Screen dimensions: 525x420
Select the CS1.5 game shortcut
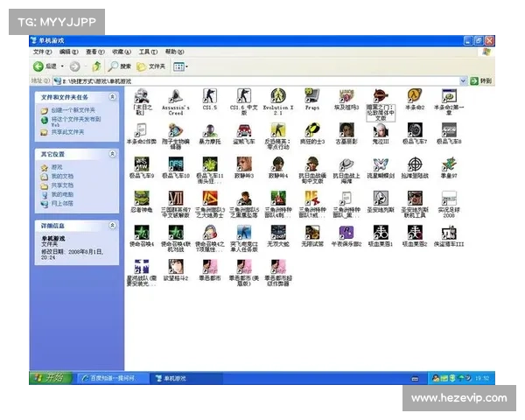coord(210,96)
